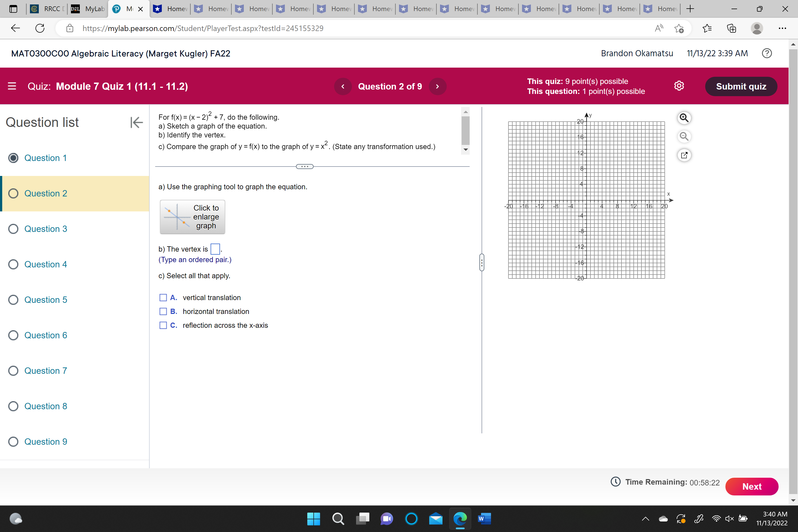798x532 pixels.
Task: Click the red Next button
Action: pos(751,486)
